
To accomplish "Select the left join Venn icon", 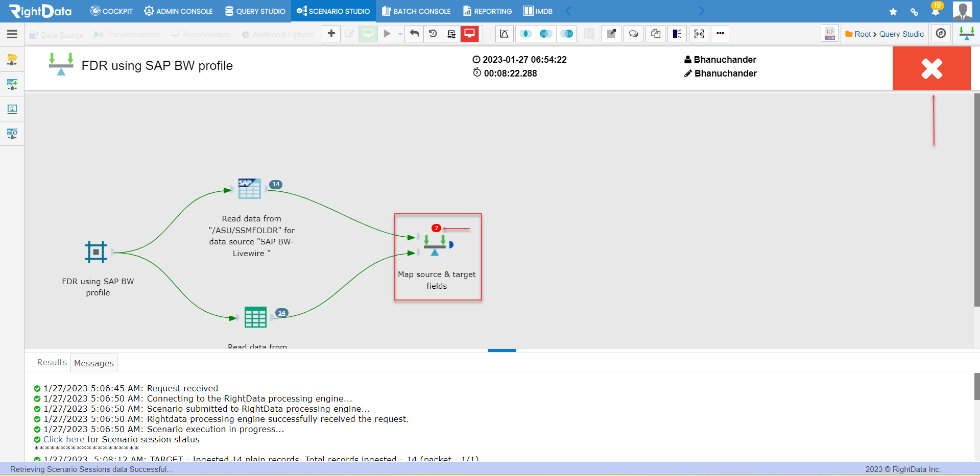I will (545, 34).
